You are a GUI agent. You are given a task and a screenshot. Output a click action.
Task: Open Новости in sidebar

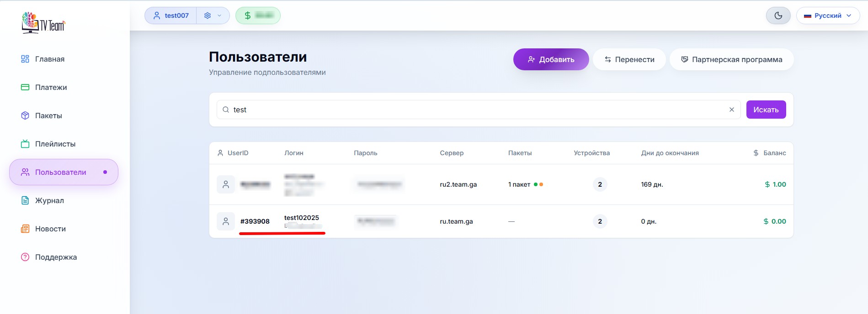(x=50, y=229)
